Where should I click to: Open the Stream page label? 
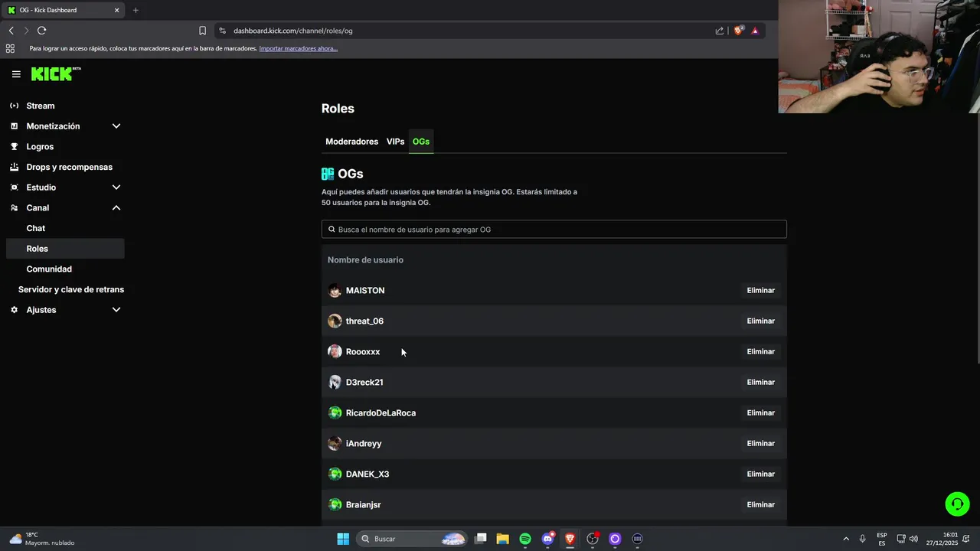41,106
